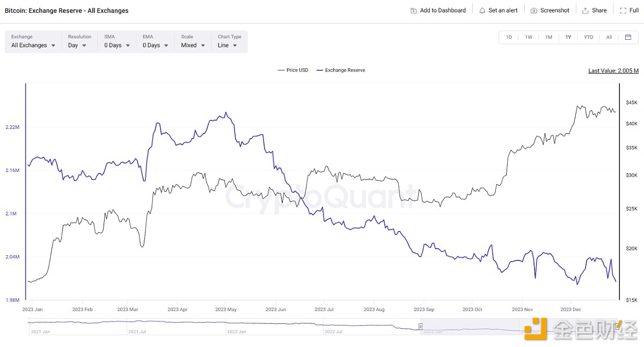644x347 pixels.
Task: Click the Set an alert bell icon
Action: pyautogui.click(x=482, y=10)
